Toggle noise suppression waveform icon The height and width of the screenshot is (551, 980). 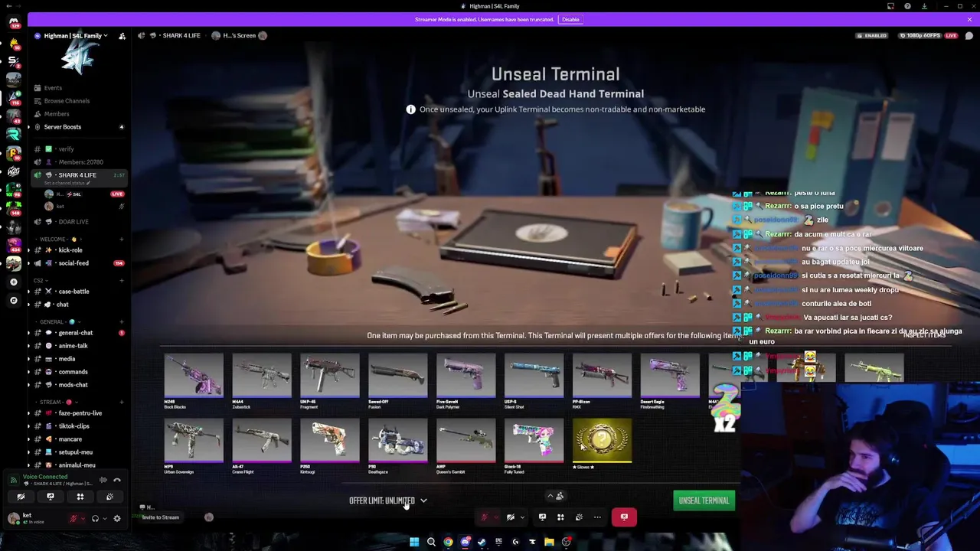103,480
